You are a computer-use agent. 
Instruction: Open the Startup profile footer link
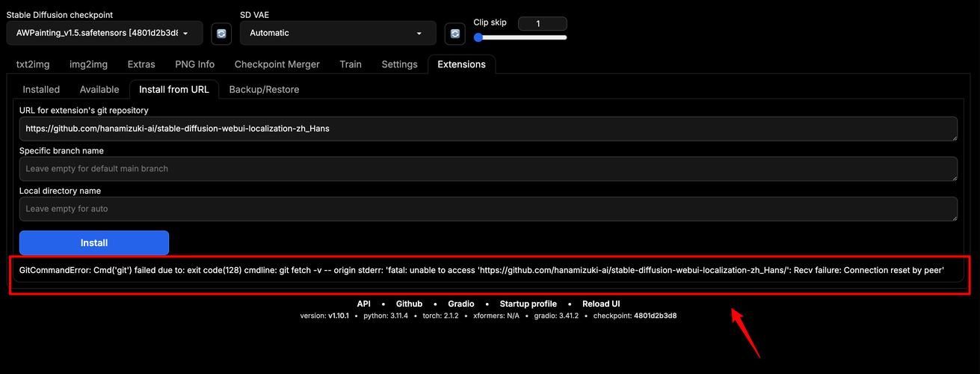tap(528, 304)
